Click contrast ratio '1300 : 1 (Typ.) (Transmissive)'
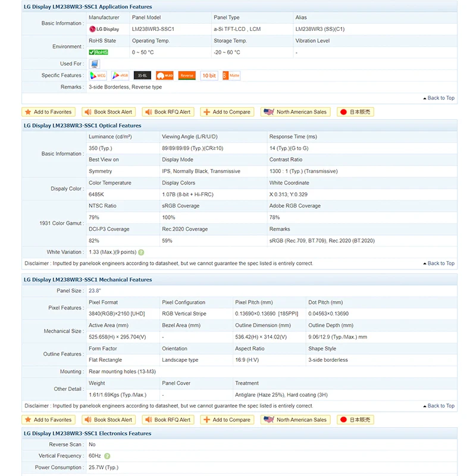 click(303, 171)
